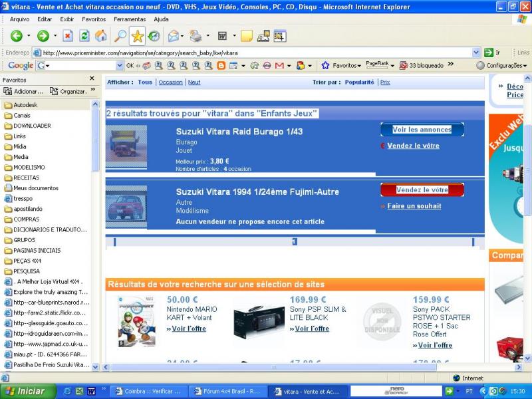This screenshot has height=399, width=532.
Task: Edit with Word toolbar icon
Action: [222, 36]
